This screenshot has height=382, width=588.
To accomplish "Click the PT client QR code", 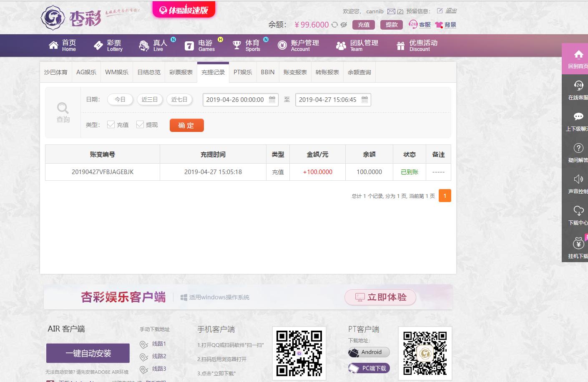I will pyautogui.click(x=425, y=353).
